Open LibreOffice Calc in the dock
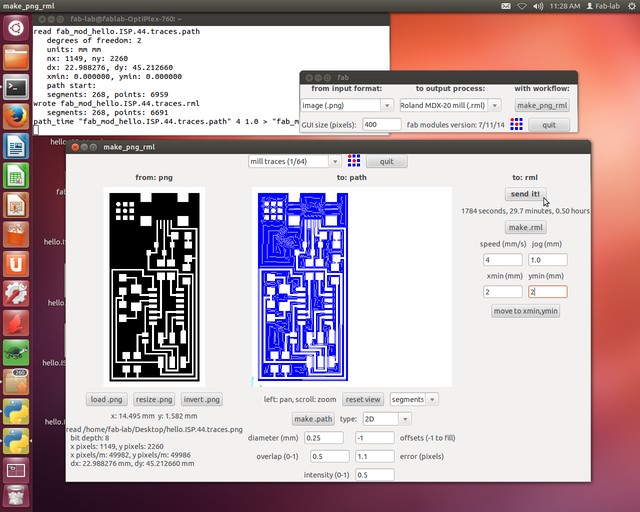640x512 pixels. tap(16, 176)
